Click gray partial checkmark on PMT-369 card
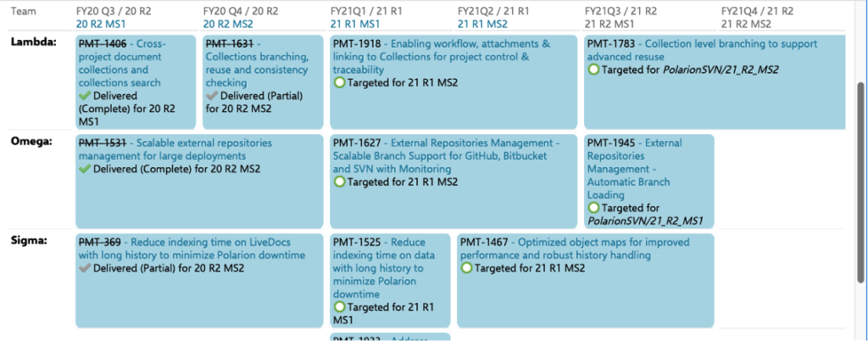This screenshot has width=868, height=342. 85,268
